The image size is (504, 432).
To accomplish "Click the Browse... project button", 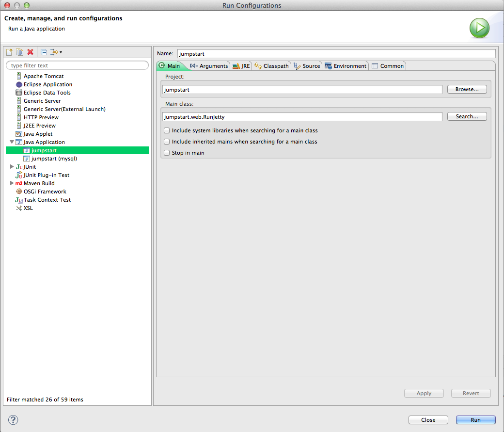I will [467, 89].
